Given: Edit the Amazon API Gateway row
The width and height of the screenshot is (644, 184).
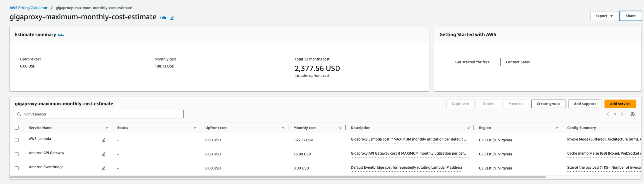Looking at the screenshot, I should (x=103, y=154).
